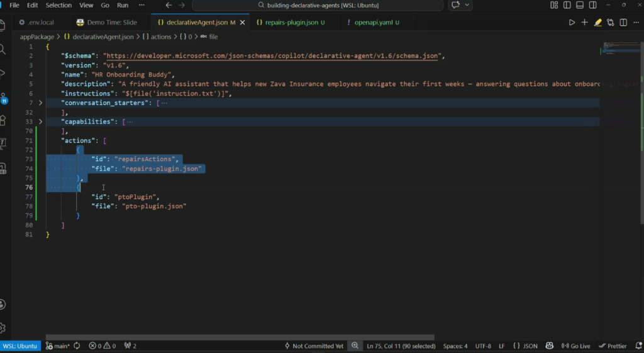Open the Selection menu
Viewport: 644px width, 353px height.
[58, 5]
